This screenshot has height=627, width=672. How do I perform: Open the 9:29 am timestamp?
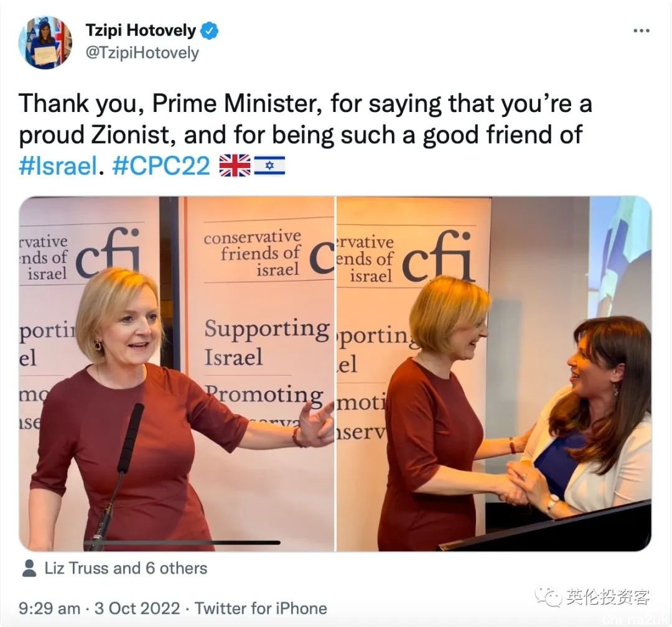click(49, 608)
